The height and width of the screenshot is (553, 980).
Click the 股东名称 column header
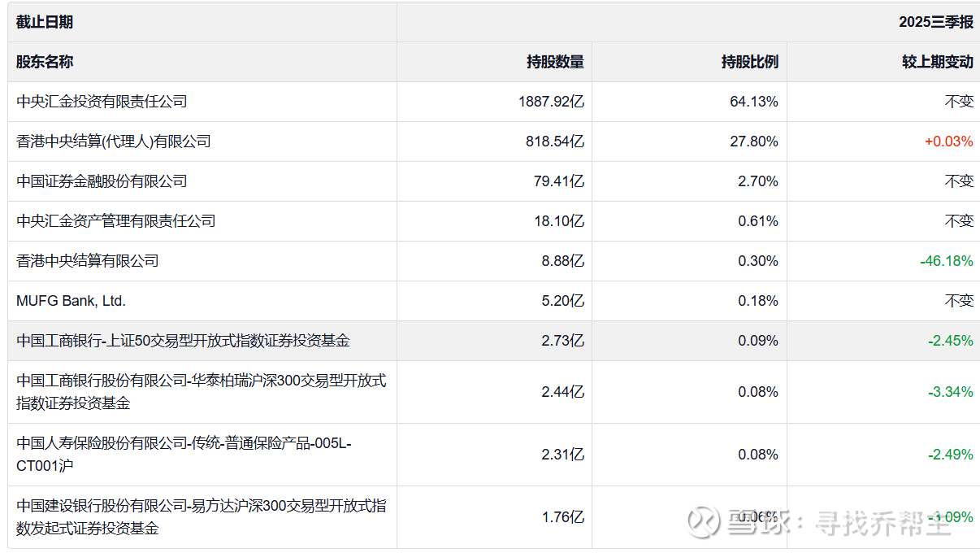(202, 62)
